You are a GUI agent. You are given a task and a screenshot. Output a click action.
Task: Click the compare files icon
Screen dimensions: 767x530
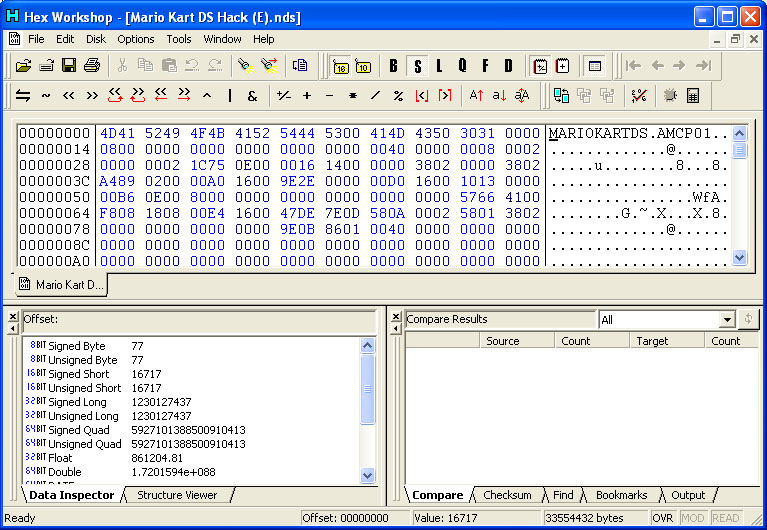[561, 95]
